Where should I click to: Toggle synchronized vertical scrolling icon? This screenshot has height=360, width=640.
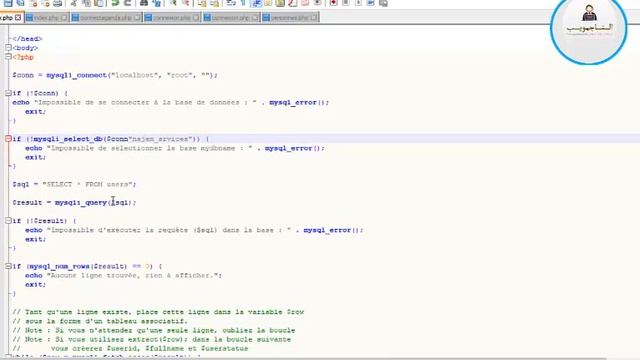(x=202, y=3)
